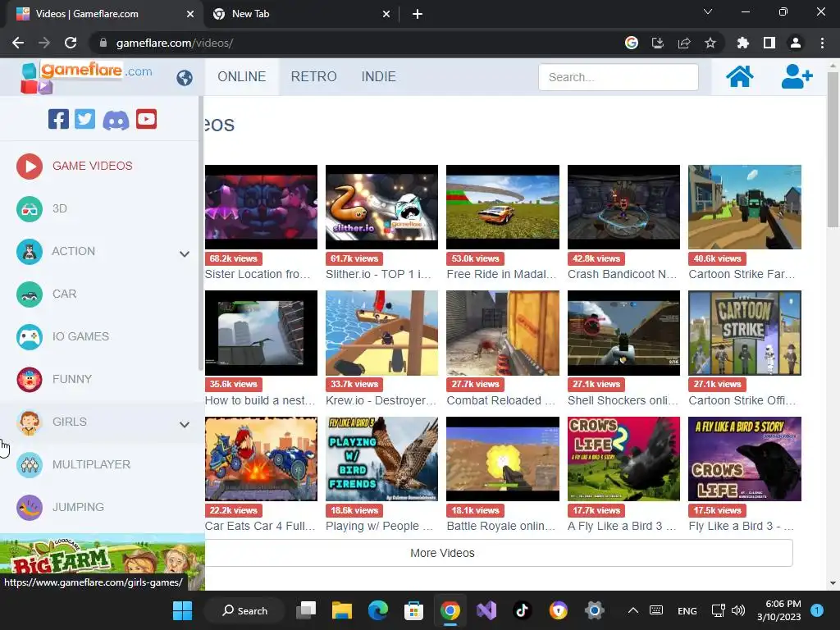840x630 pixels.
Task: Open Visual Studio from taskbar
Action: point(486,610)
